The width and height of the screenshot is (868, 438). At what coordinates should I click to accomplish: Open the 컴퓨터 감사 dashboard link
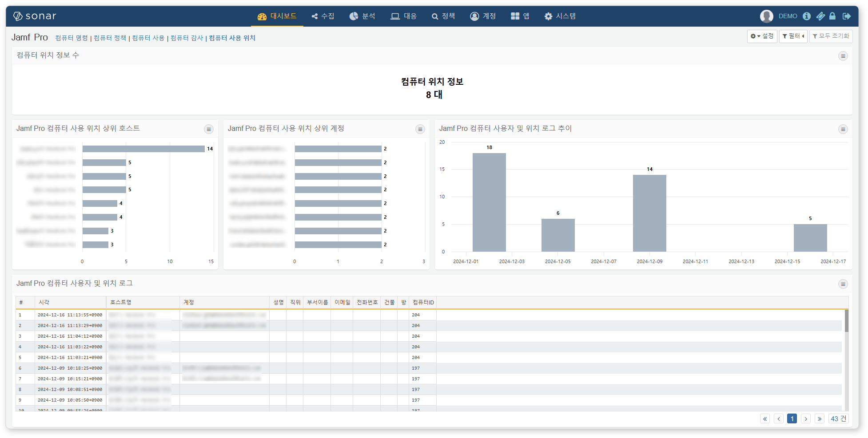tap(187, 38)
